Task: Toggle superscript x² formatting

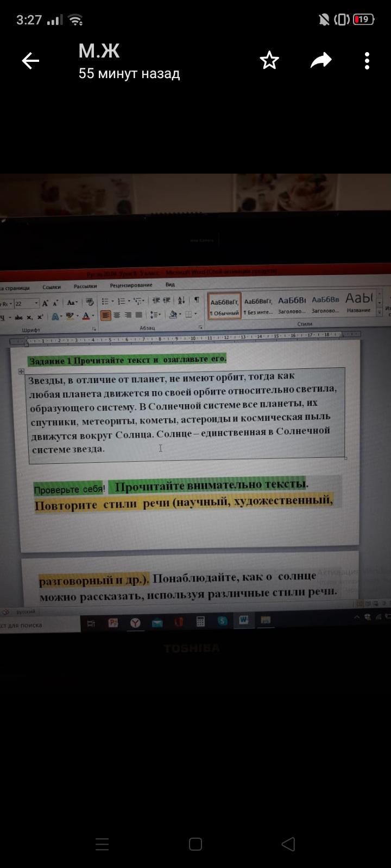Action: tap(40, 317)
